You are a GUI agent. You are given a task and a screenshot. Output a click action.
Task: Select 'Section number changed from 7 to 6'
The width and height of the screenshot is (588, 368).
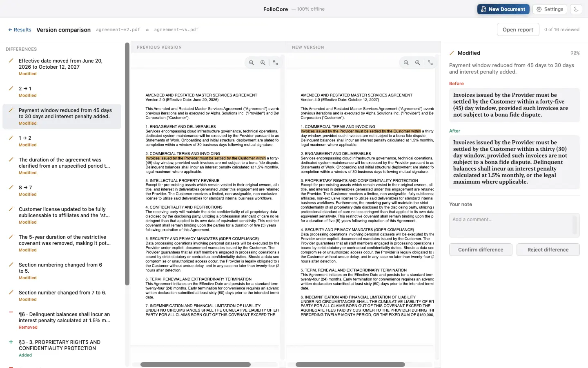(x=62, y=296)
